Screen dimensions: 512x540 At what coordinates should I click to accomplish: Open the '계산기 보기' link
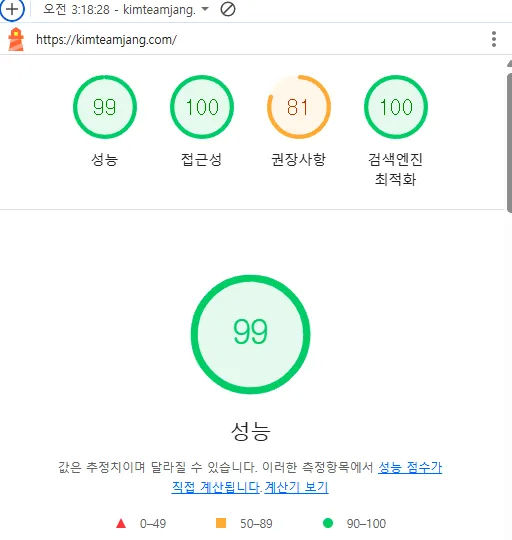point(296,487)
